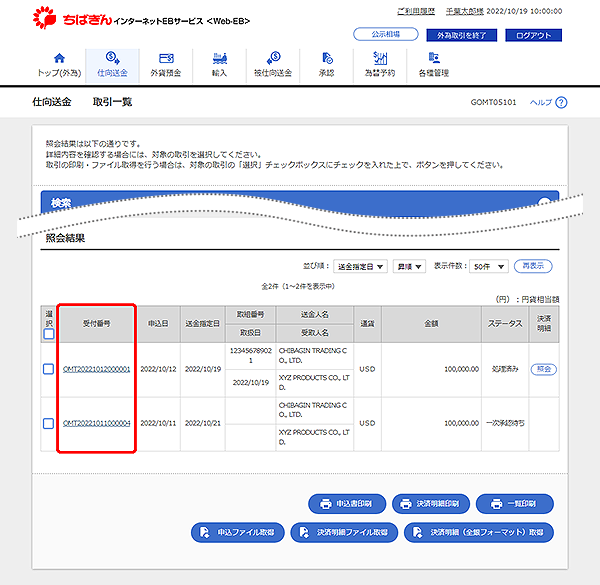Click the 取組番号 column header
600x585 pixels.
pos(251,314)
